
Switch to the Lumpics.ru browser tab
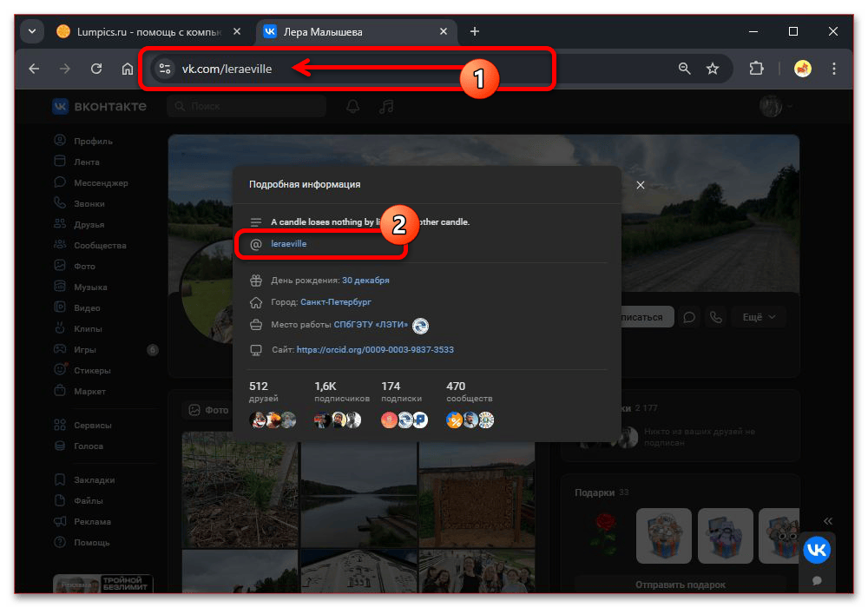tap(143, 31)
